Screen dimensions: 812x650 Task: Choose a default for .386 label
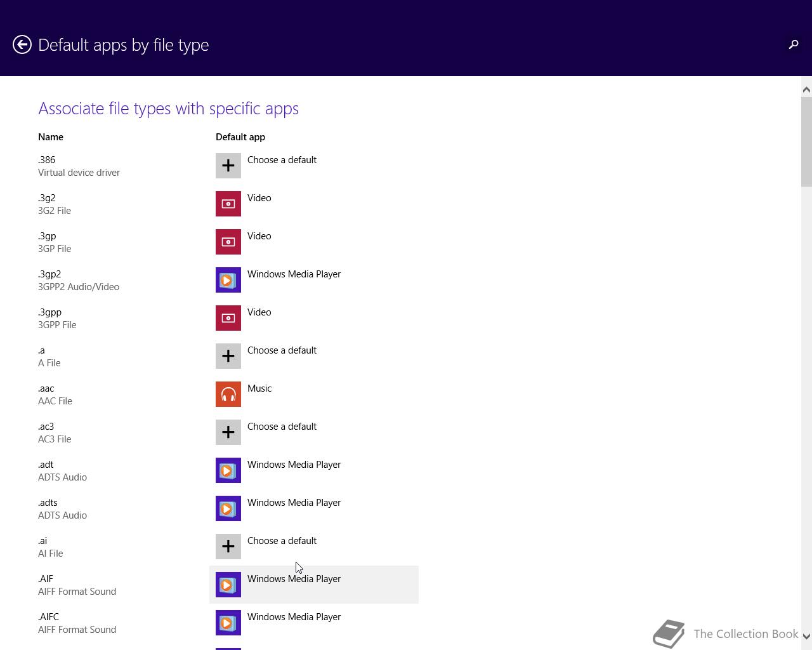282,160
